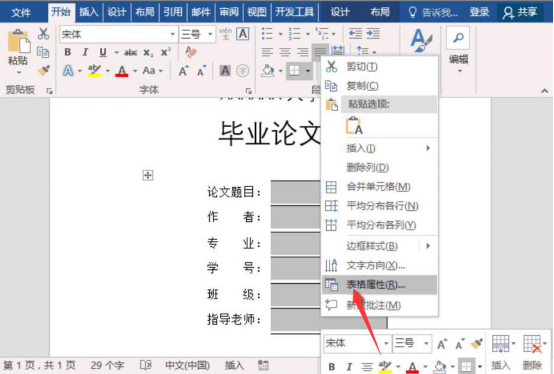The height and width of the screenshot is (374, 554).
Task: Toggle strikethrough abc in the ribbon
Action: pyautogui.click(x=130, y=53)
